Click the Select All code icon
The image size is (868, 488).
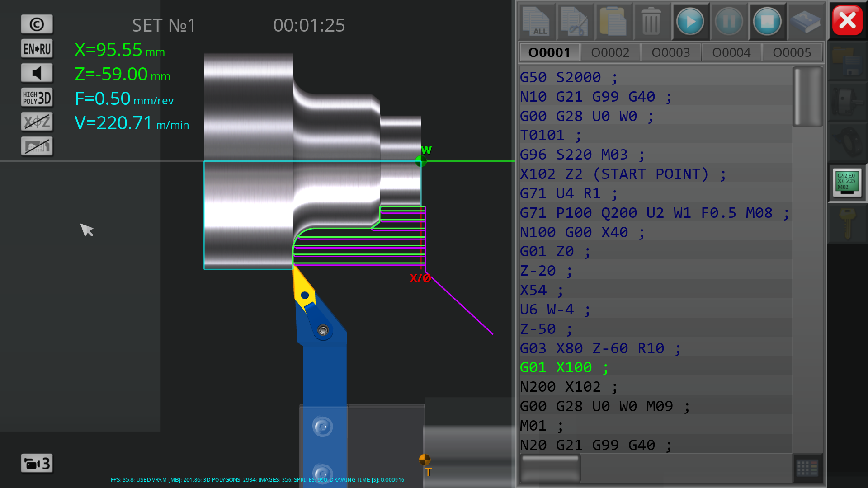[x=537, y=21]
